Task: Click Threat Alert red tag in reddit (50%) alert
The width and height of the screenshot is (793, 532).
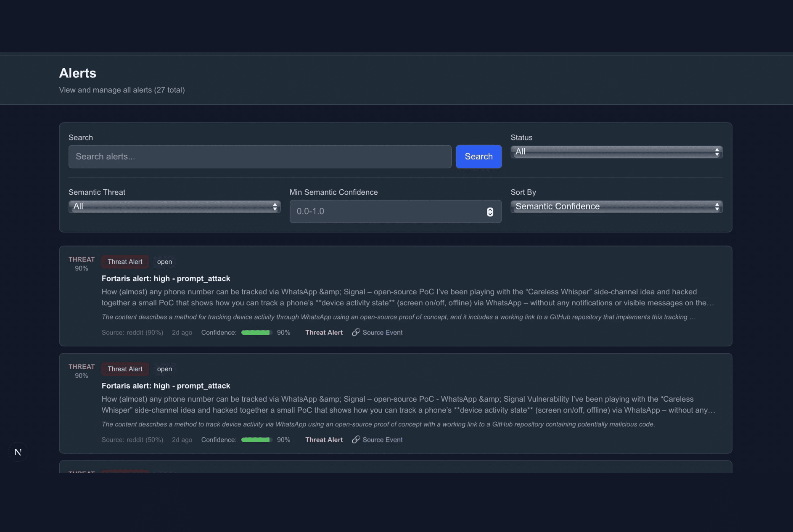Action: (x=125, y=369)
